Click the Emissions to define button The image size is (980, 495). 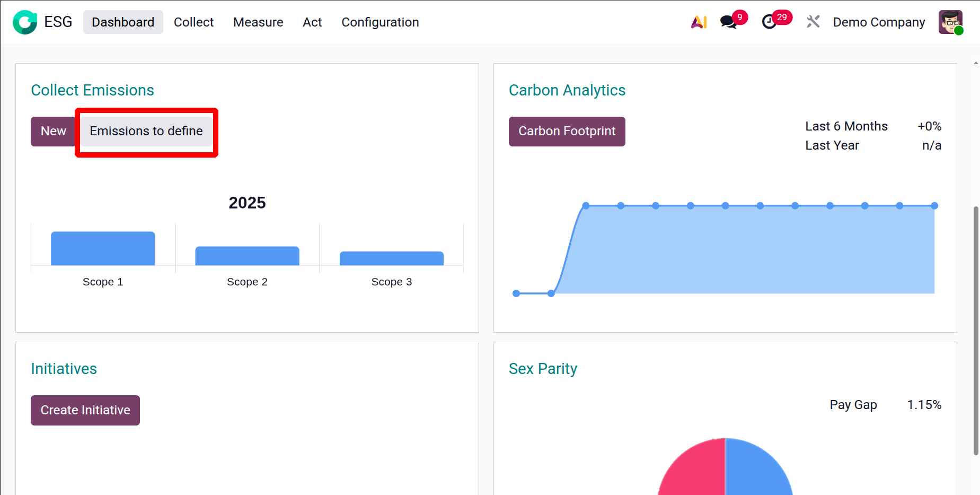pyautogui.click(x=146, y=131)
